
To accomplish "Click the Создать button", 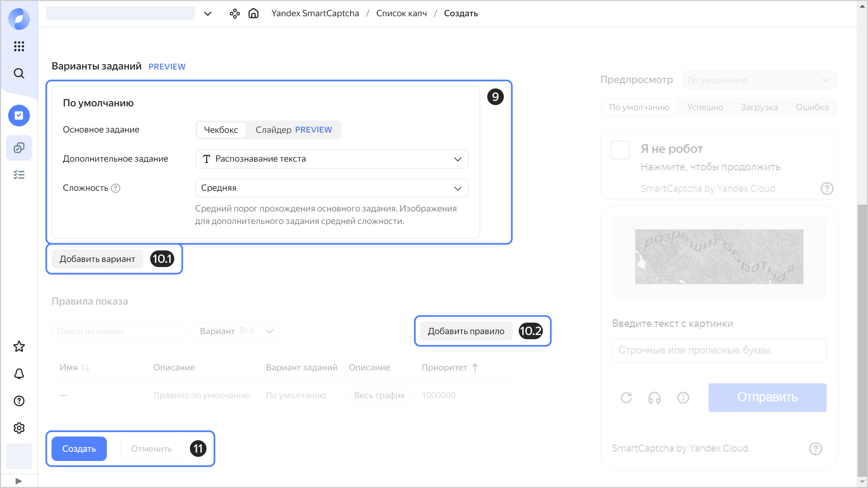I will point(79,449).
